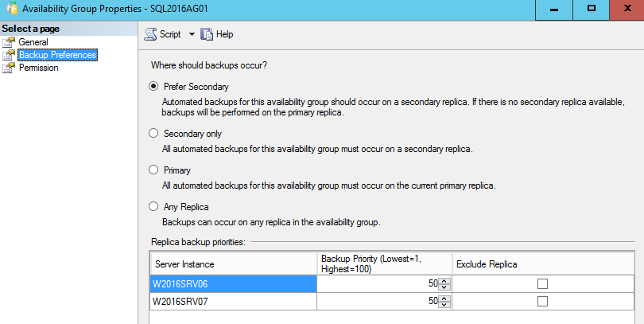644x324 pixels.
Task: Select the Prefer Secondary radio button
Action: click(x=154, y=86)
